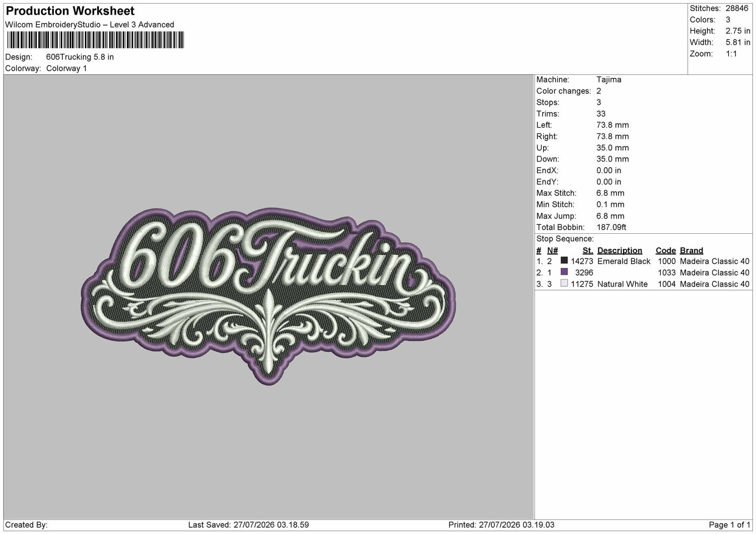
Task: Click the Page 1 of 1 indicator
Action: coord(729,525)
